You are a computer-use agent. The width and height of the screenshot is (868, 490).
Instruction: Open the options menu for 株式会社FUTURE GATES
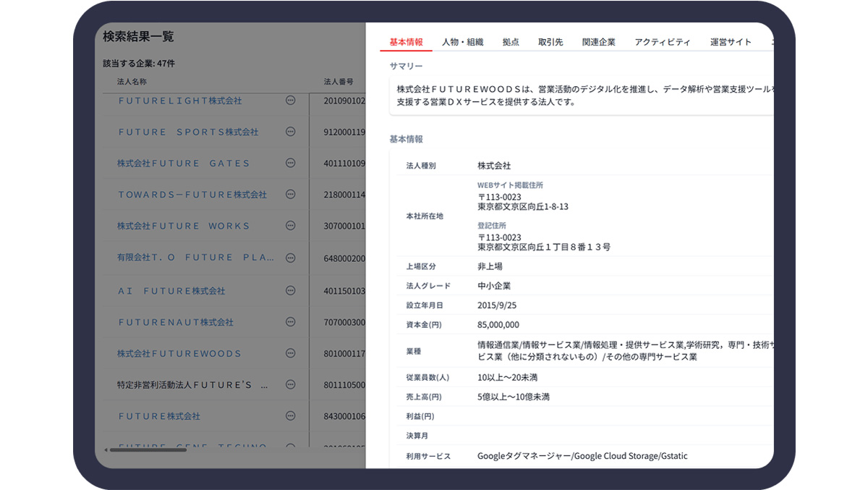(291, 163)
